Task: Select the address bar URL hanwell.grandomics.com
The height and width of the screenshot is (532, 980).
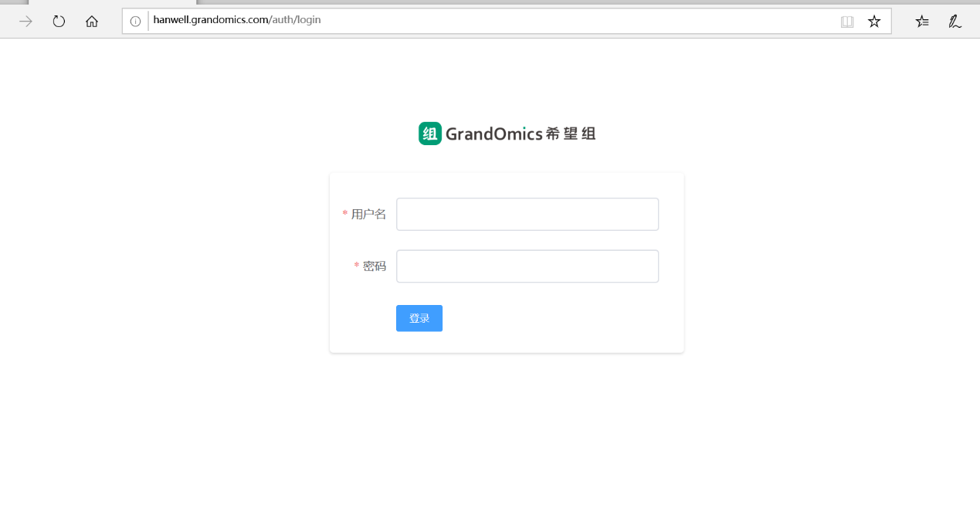Action: click(x=237, y=20)
